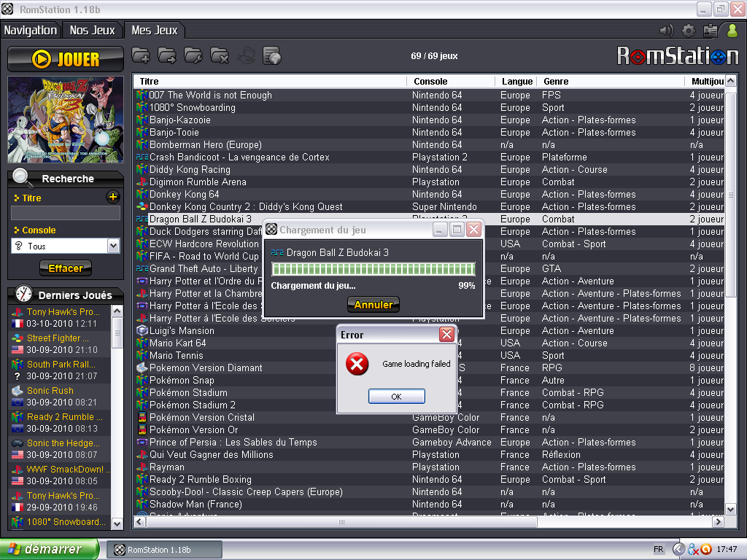Click the DS icon beside Pokemon Version Diamant
747x560 pixels.
(x=142, y=367)
